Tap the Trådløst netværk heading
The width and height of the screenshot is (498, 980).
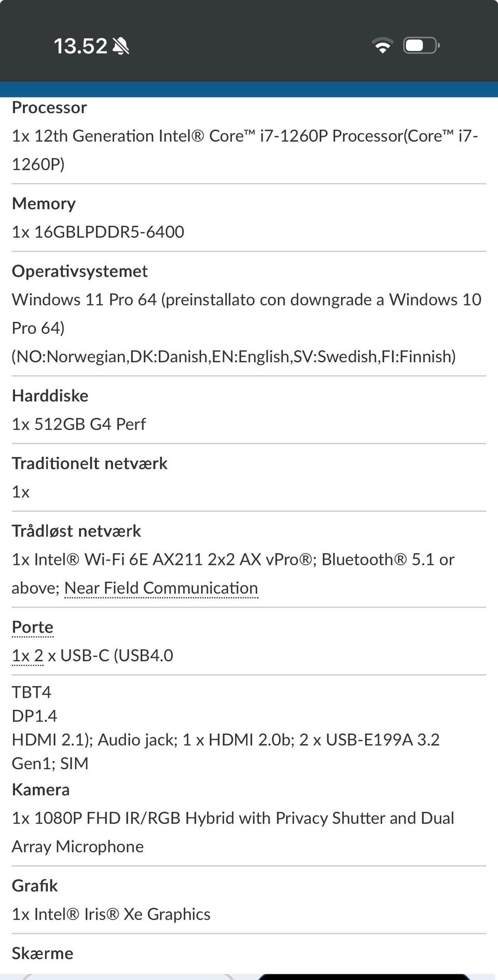tap(76, 531)
